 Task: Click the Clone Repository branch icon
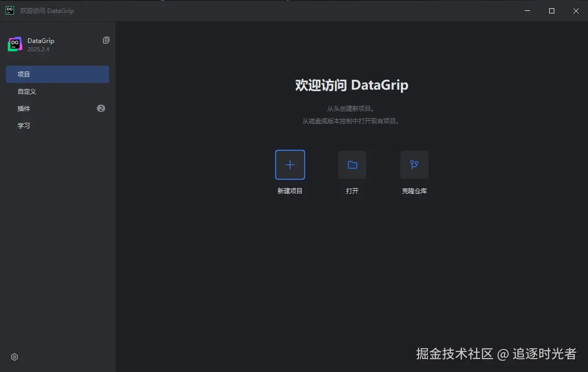[414, 165]
